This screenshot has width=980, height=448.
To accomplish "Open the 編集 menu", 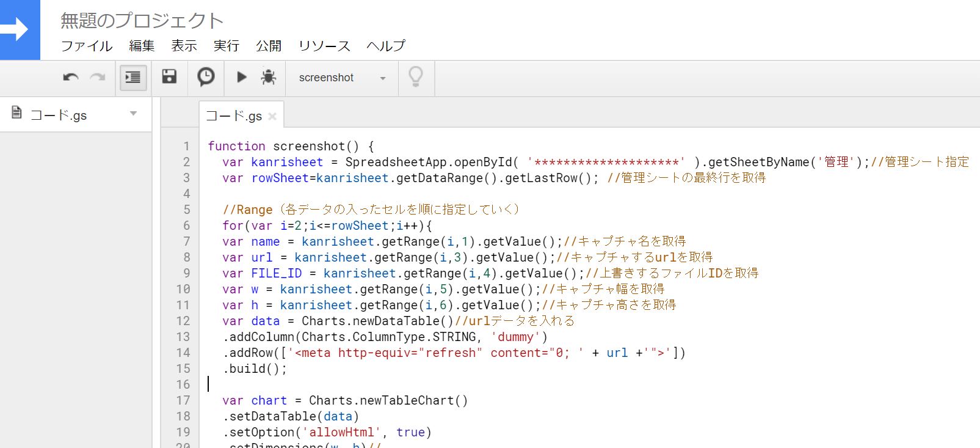I will point(142,46).
